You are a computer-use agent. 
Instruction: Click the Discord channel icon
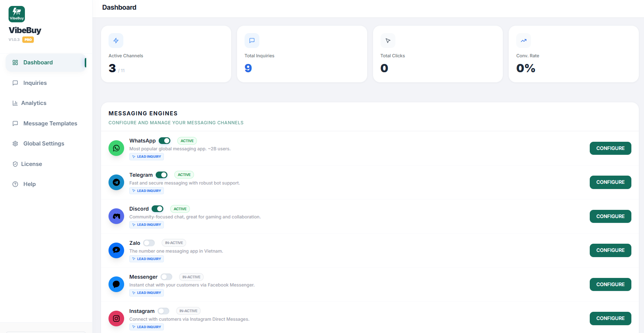tap(116, 216)
